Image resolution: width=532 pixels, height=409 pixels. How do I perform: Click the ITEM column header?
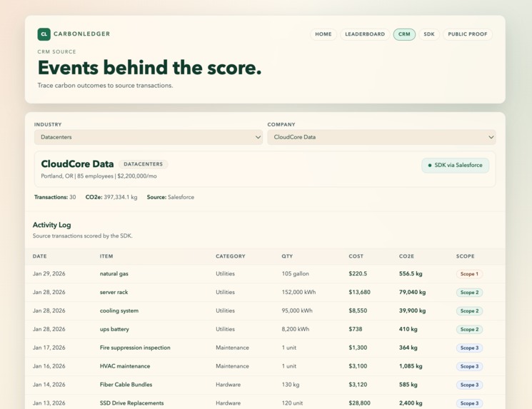pyautogui.click(x=106, y=256)
